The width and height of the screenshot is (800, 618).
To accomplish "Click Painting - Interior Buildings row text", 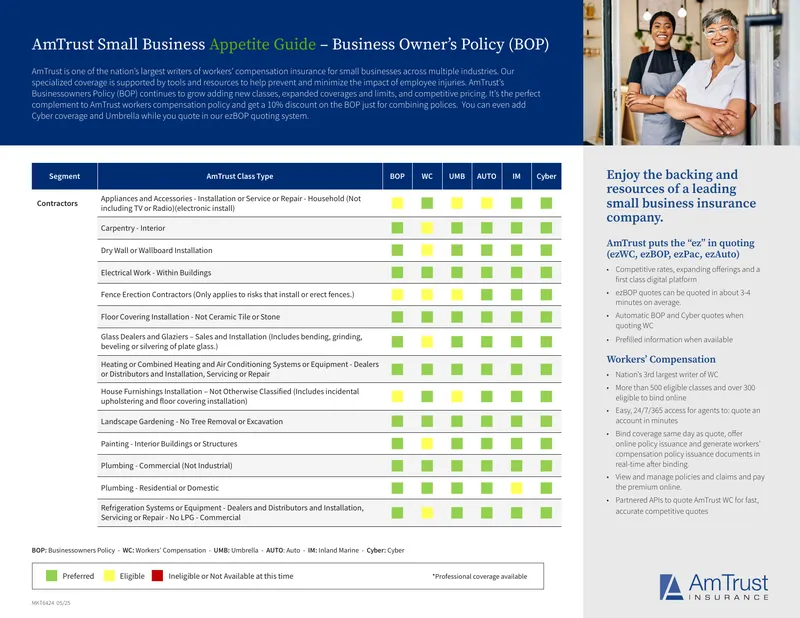I will [169, 443].
